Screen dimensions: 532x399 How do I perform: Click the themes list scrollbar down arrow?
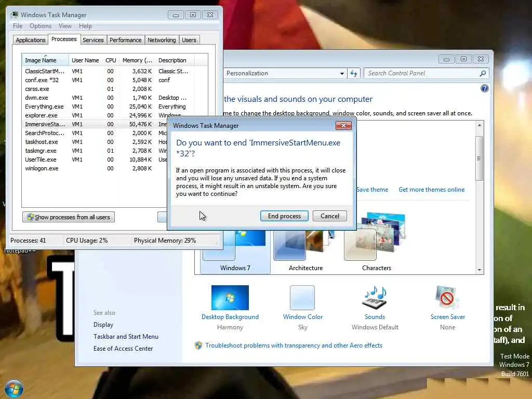coord(480,270)
